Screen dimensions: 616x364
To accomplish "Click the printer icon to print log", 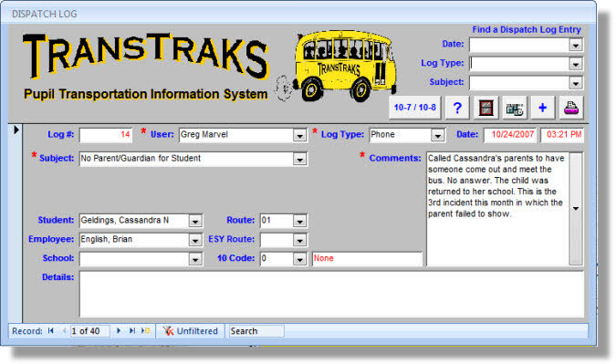I will (571, 108).
